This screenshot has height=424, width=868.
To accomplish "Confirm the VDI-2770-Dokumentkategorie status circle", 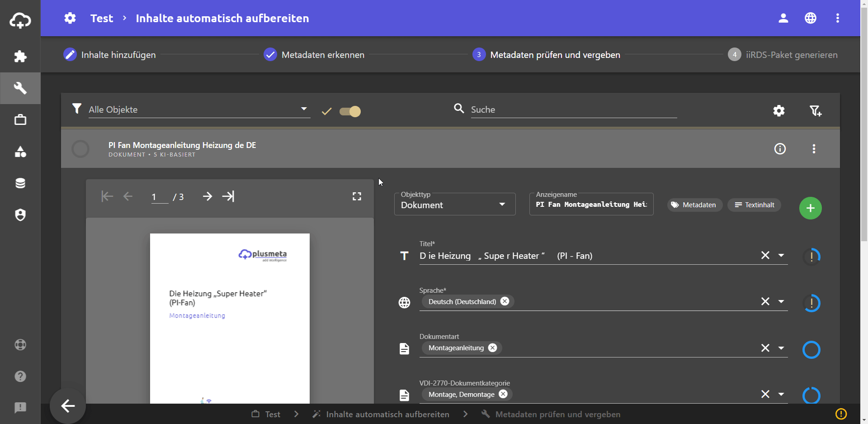I will pos(811,395).
